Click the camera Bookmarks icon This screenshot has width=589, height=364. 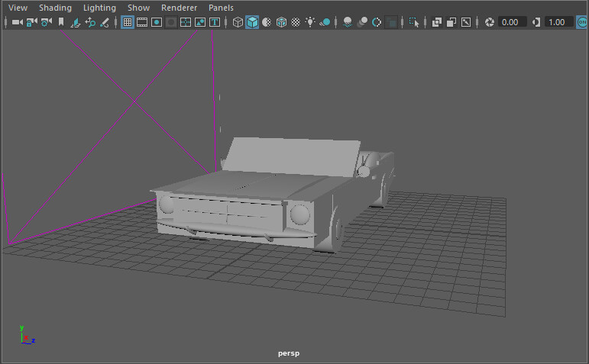(61, 23)
